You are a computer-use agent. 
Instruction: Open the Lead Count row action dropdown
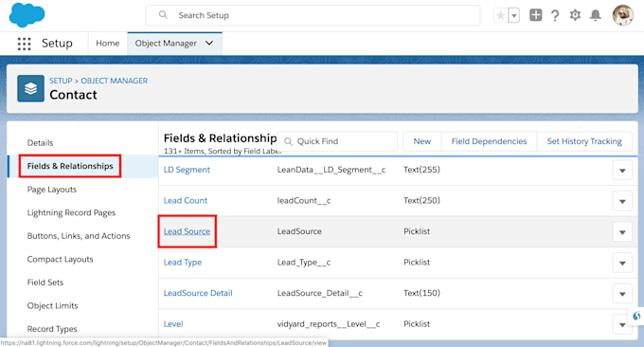(x=622, y=201)
